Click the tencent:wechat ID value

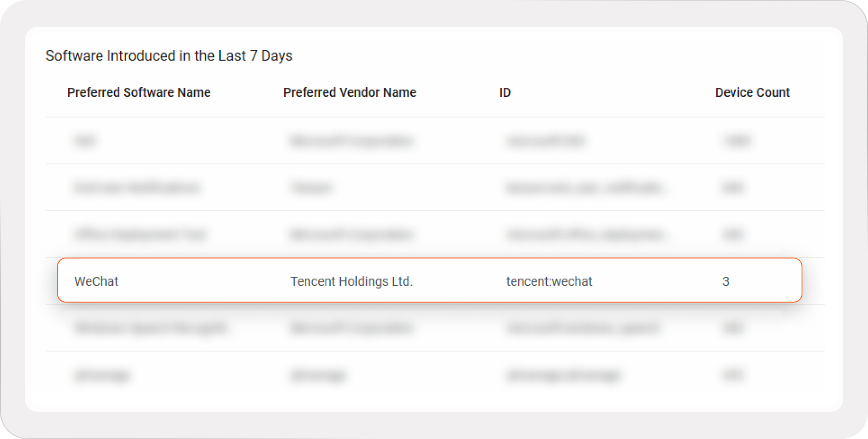549,281
